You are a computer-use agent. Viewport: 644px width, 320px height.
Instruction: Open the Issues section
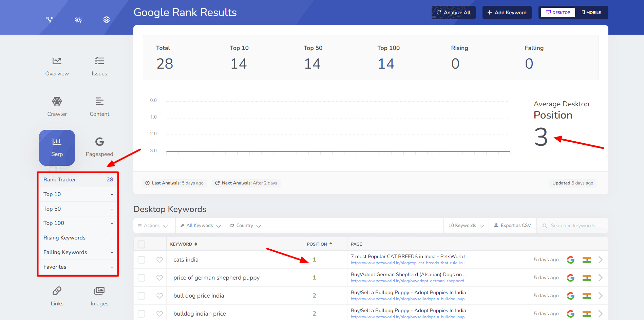click(x=99, y=67)
